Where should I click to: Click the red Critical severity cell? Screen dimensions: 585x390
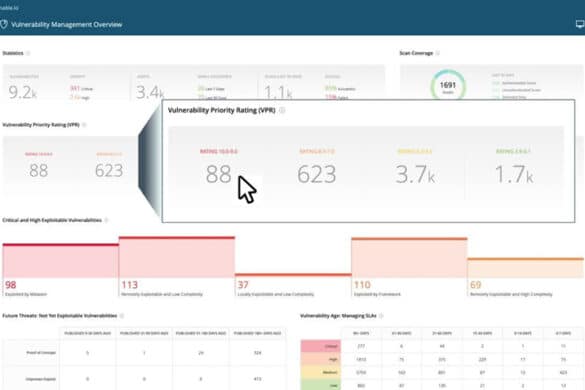[x=321, y=346]
